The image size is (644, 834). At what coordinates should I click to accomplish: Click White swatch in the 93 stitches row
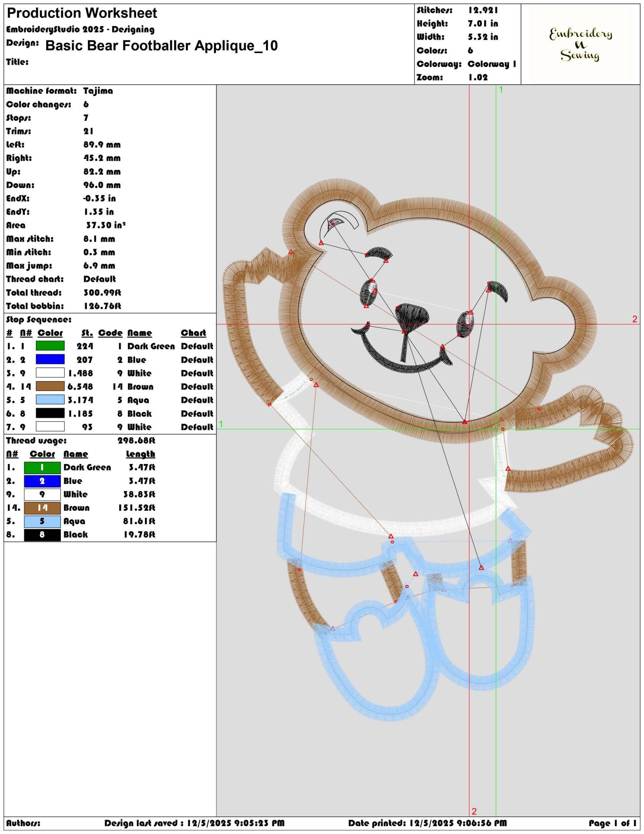click(50, 426)
